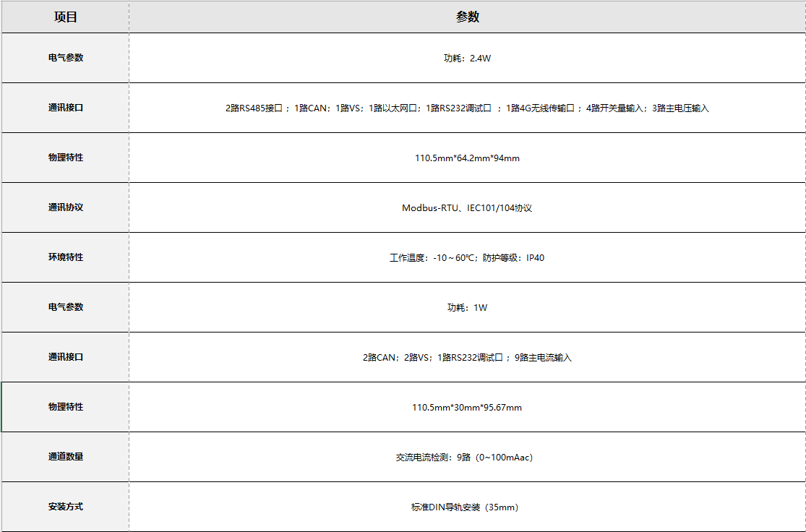Select the 交流电流检测：9路 cell
Screen dimensions: 806x532
click(x=467, y=457)
